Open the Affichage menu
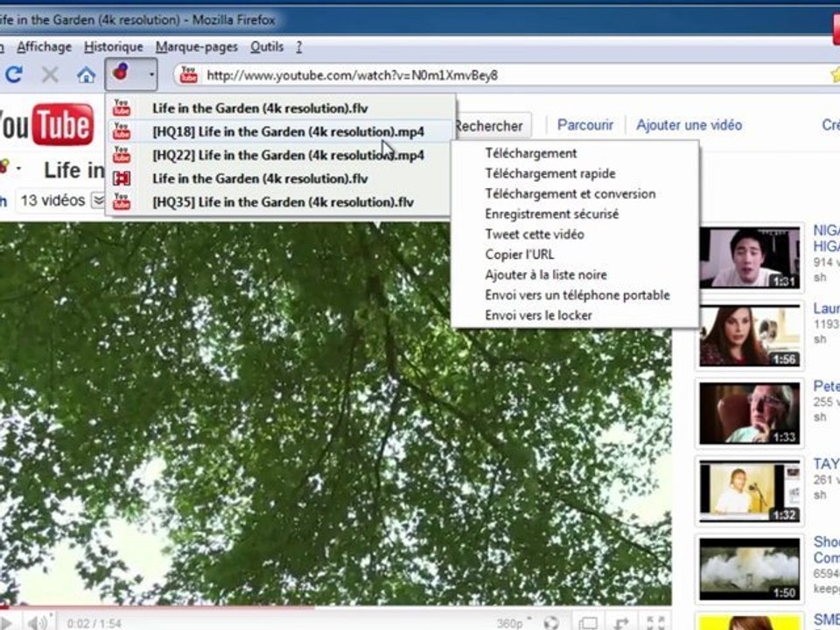 point(44,47)
